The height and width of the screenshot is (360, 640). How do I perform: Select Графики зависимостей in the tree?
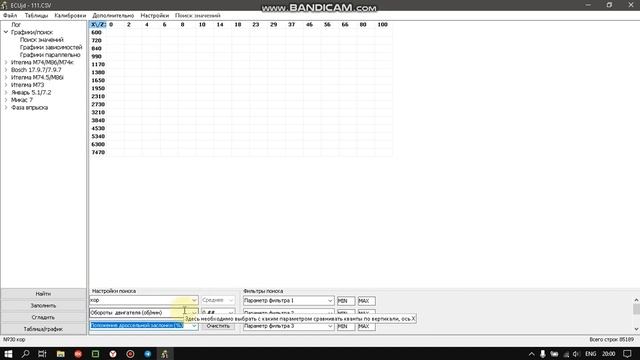[x=51, y=47]
